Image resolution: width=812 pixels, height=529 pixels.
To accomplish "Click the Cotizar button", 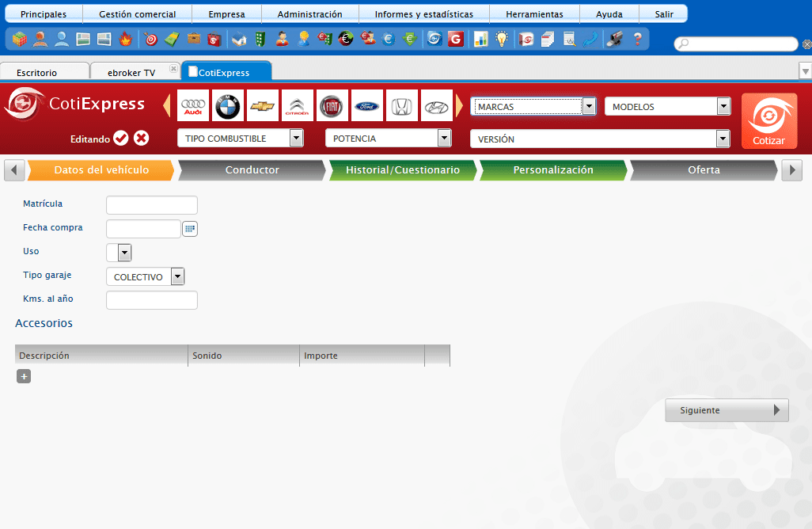I will (x=769, y=120).
